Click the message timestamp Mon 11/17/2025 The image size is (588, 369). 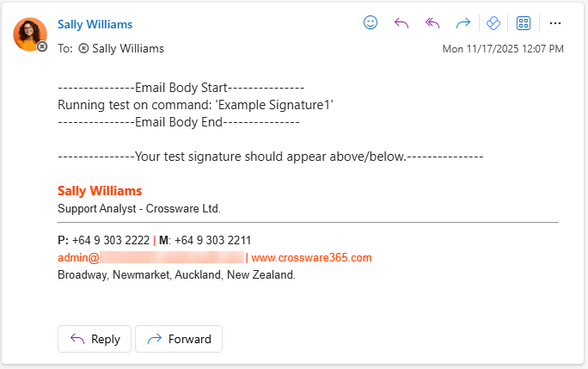tap(503, 49)
